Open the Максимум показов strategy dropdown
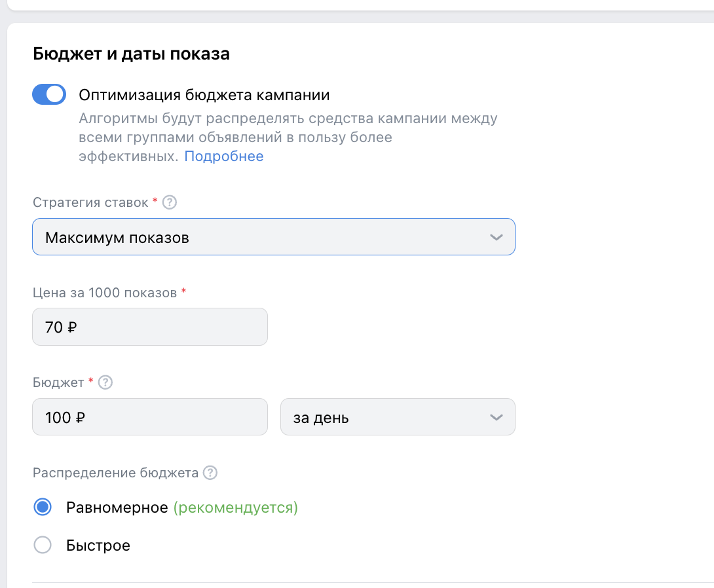The height and width of the screenshot is (588, 714). pos(274,236)
